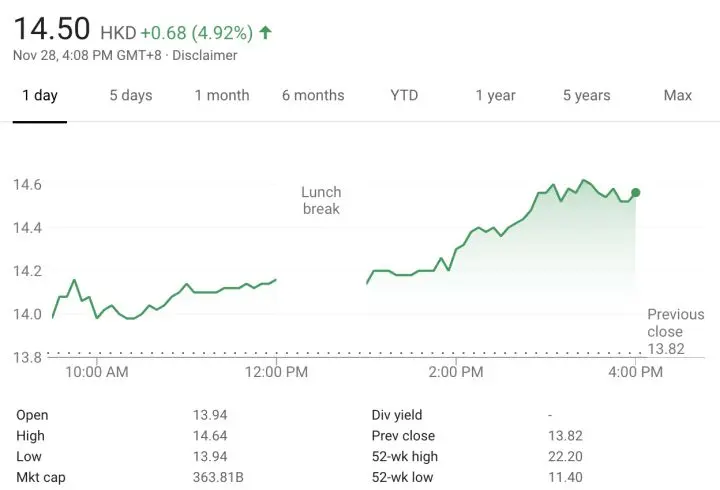720x490 pixels.
Task: Switch to the 1 year tab
Action: tap(495, 96)
